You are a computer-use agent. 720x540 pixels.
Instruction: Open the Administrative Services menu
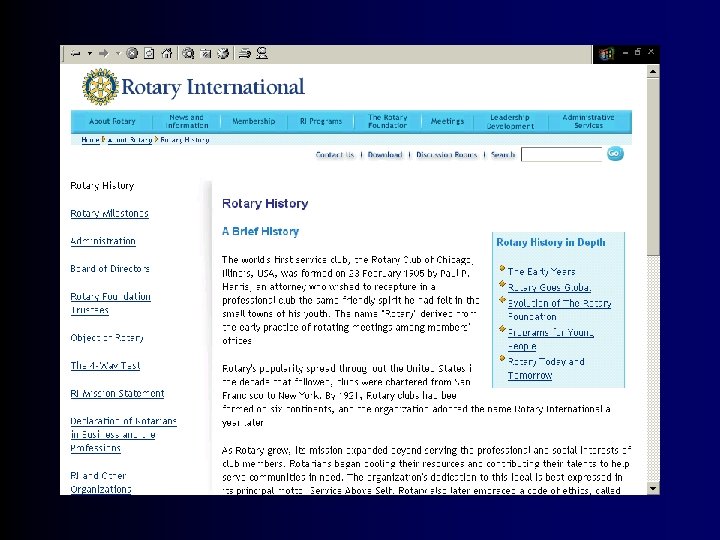[x=589, y=121]
